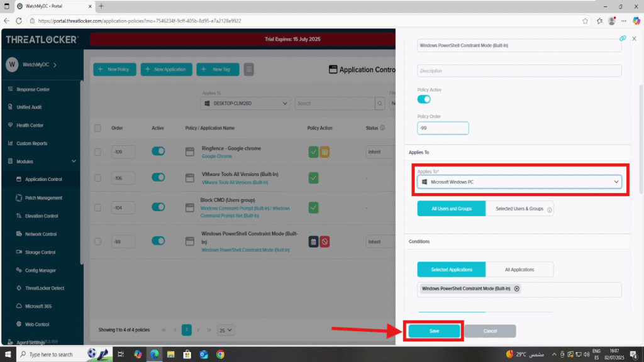The height and width of the screenshot is (362, 644).
Task: Tick checkbox for Block CMD row
Action: 97,207
